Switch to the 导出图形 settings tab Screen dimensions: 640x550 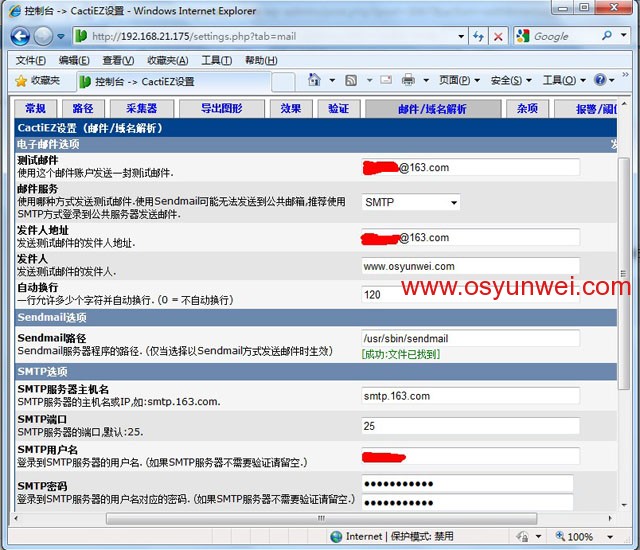pos(222,109)
